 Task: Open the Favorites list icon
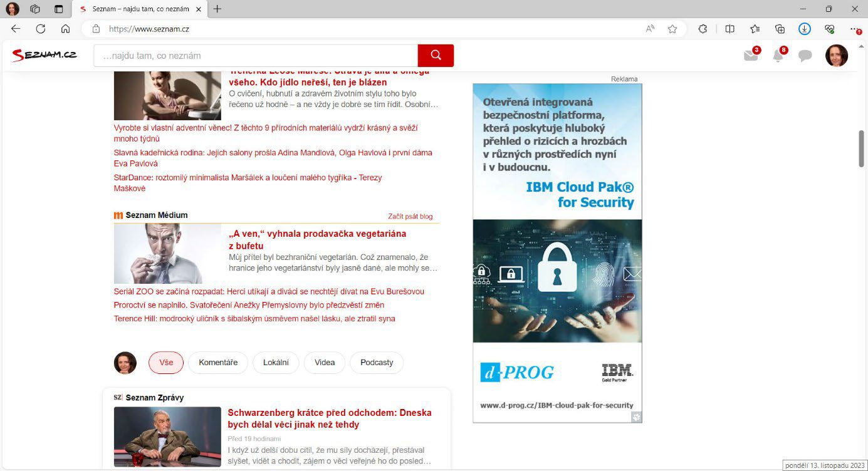pos(755,29)
